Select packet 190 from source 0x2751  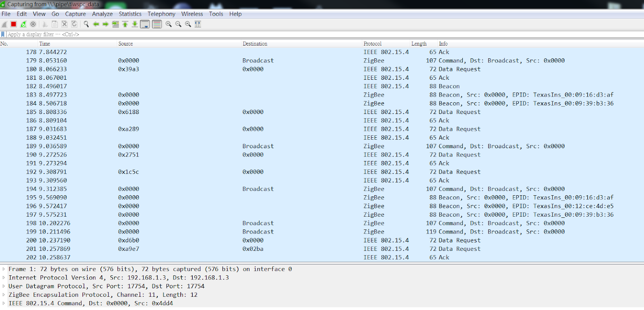coord(322,155)
